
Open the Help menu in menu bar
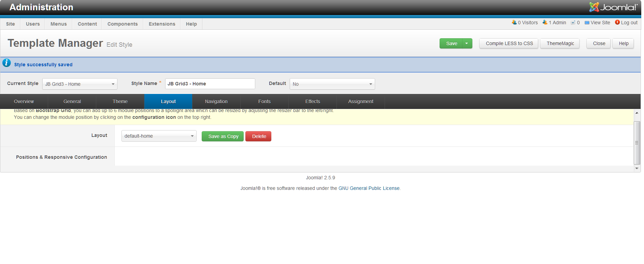tap(191, 24)
